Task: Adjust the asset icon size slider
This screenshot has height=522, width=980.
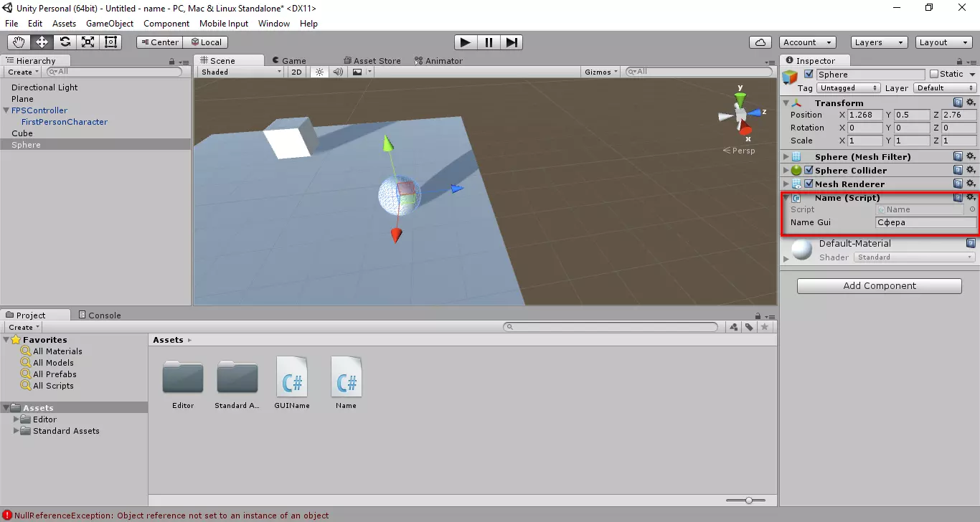Action: point(748,500)
